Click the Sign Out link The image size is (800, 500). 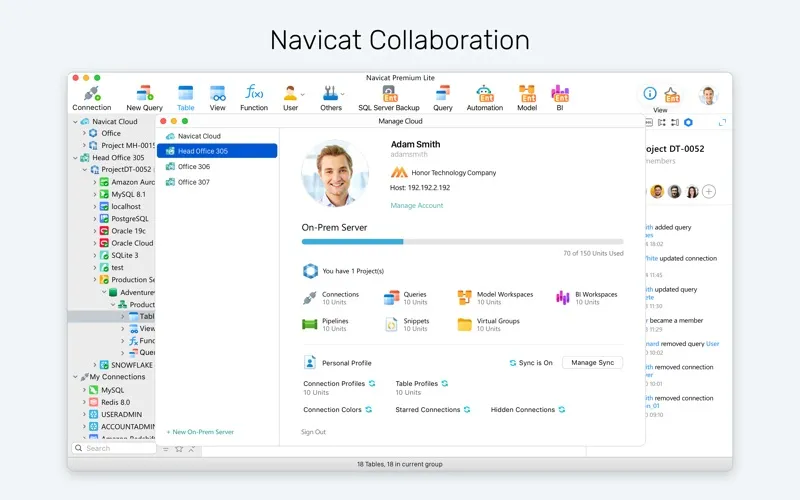pyautogui.click(x=313, y=432)
